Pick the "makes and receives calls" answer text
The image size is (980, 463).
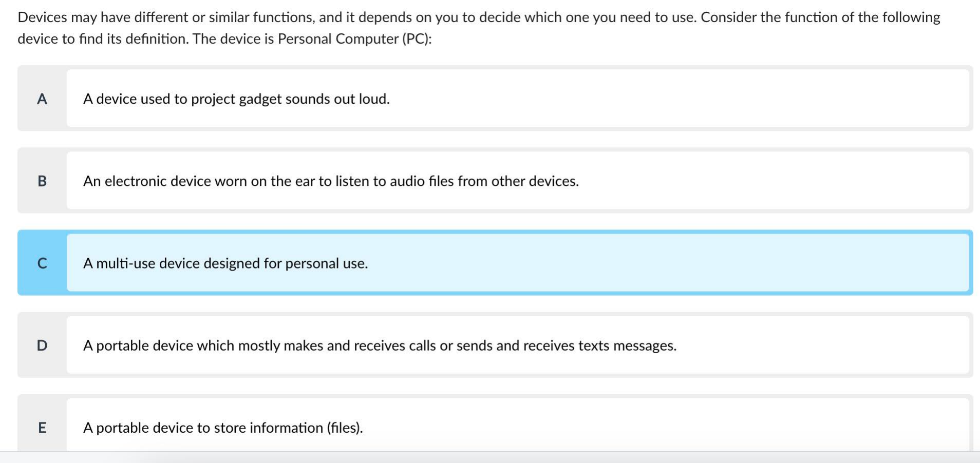(380, 345)
